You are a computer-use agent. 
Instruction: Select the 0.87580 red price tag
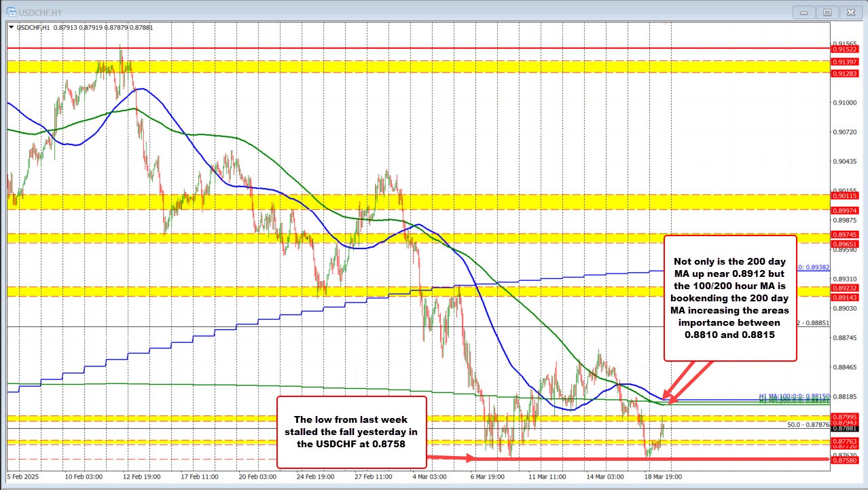pyautogui.click(x=846, y=459)
